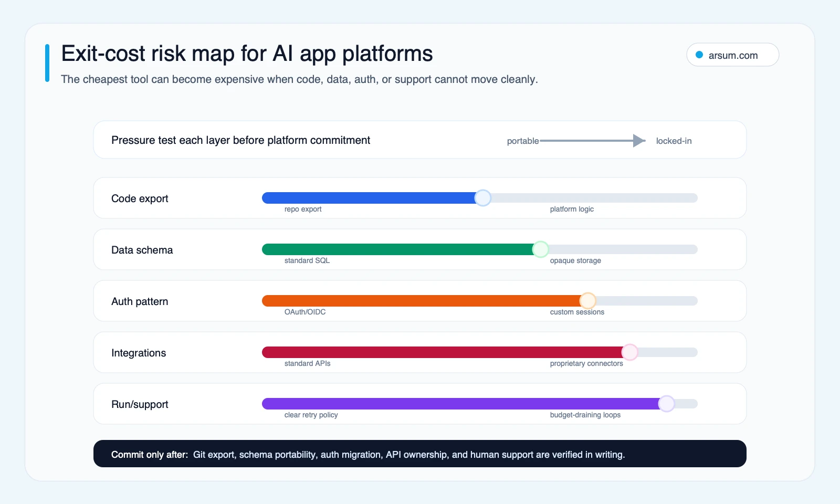The image size is (840, 504).
Task: Click the Integrations slider handle
Action: point(629,352)
